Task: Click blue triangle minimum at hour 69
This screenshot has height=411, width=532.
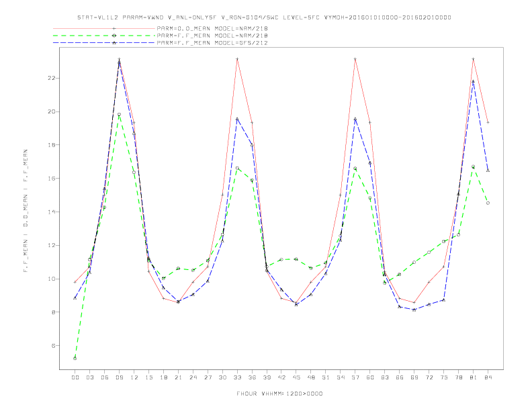Action: tap(414, 310)
